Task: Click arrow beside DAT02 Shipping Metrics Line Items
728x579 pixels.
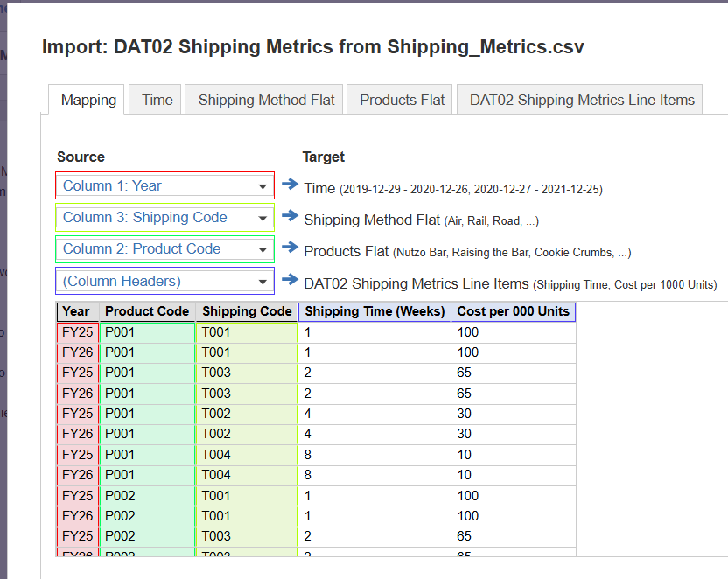Action: click(x=290, y=279)
